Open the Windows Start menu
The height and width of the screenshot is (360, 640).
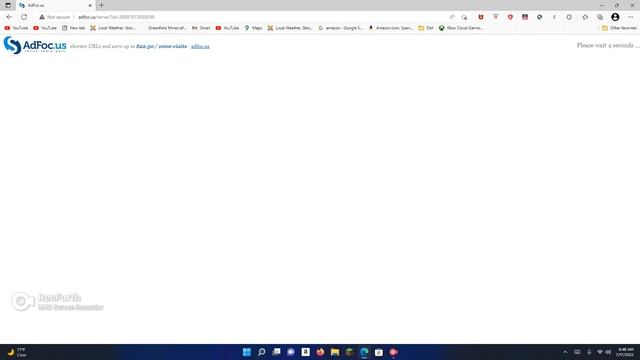click(247, 352)
